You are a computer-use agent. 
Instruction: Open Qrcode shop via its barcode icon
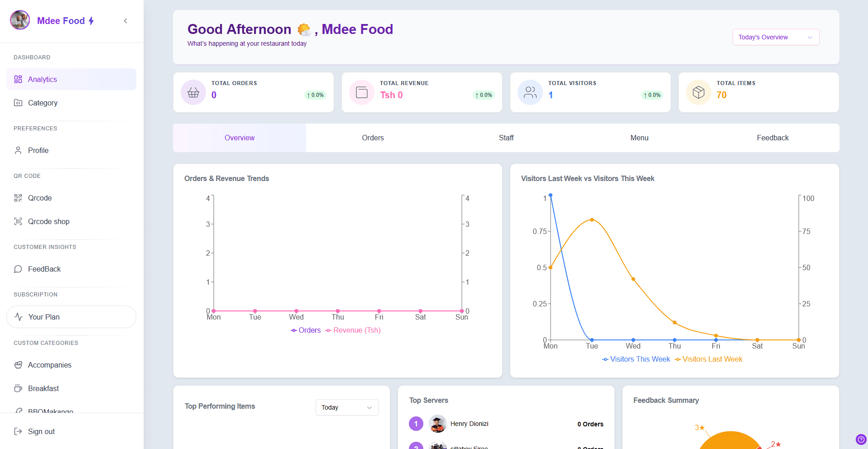click(x=18, y=221)
